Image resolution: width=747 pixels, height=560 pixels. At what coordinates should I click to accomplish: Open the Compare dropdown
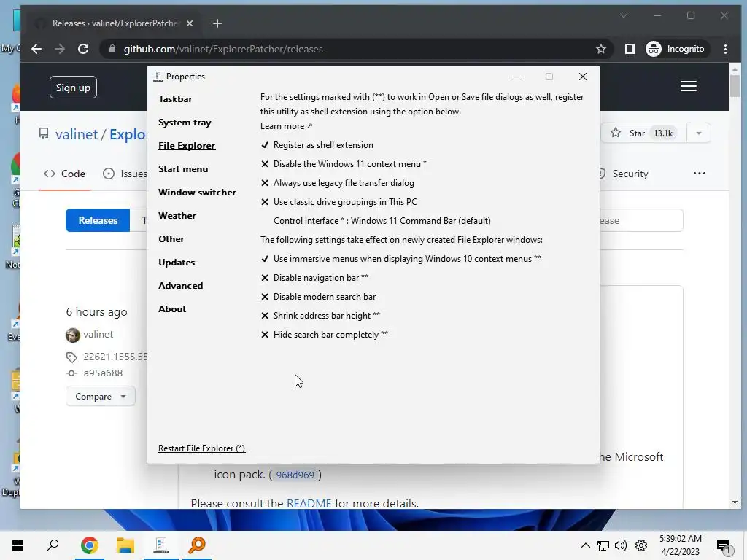point(100,396)
